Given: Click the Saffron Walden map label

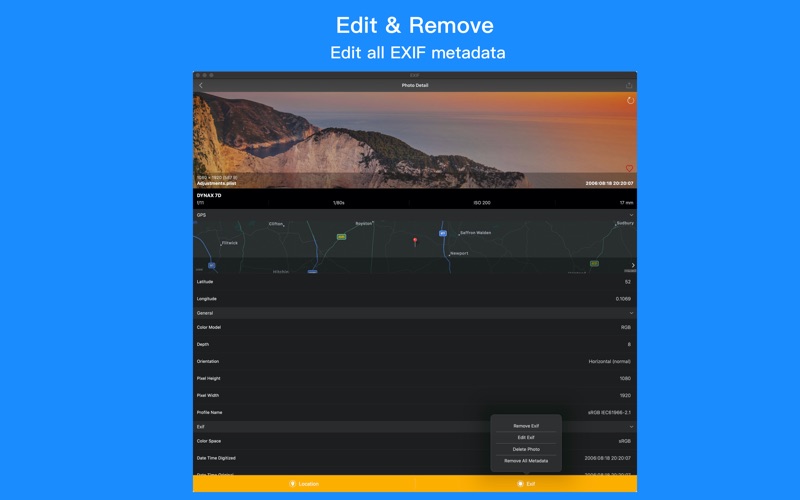Looking at the screenshot, I should pyautogui.click(x=476, y=233).
